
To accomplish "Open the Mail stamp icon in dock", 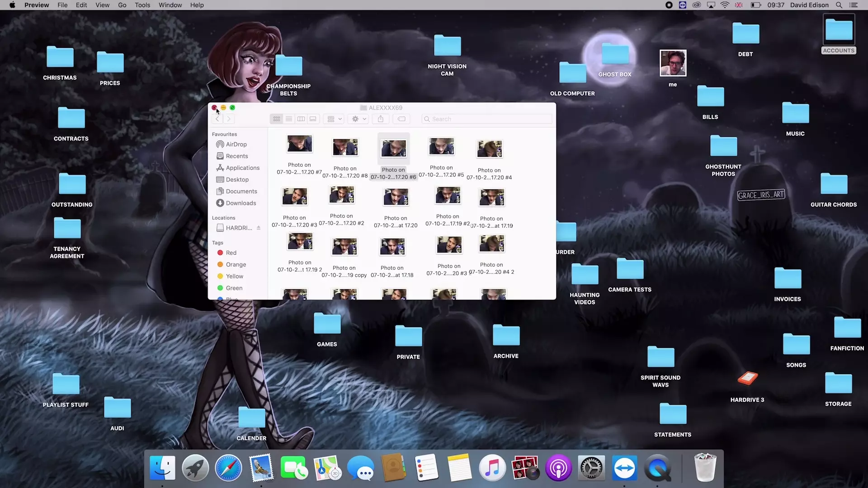I will coord(261,468).
